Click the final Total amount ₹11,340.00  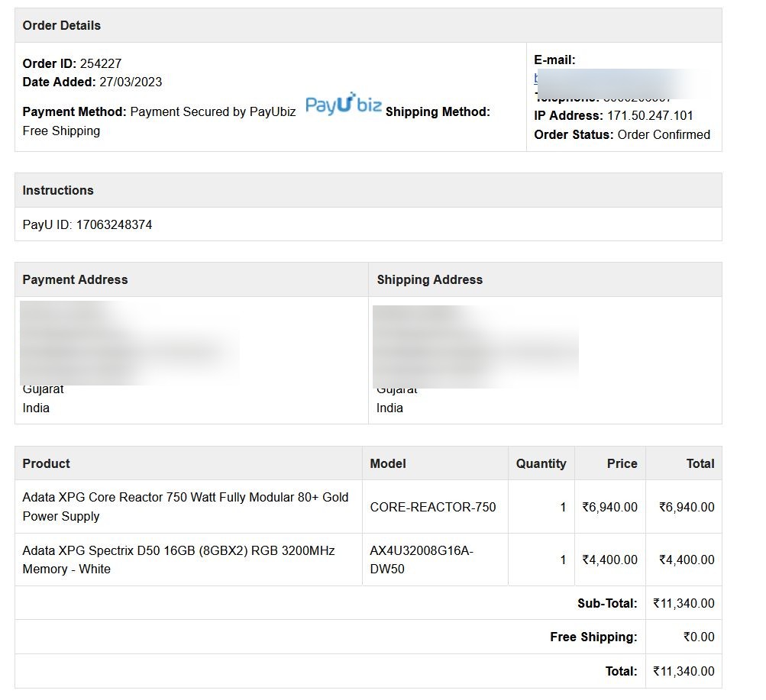pos(684,672)
